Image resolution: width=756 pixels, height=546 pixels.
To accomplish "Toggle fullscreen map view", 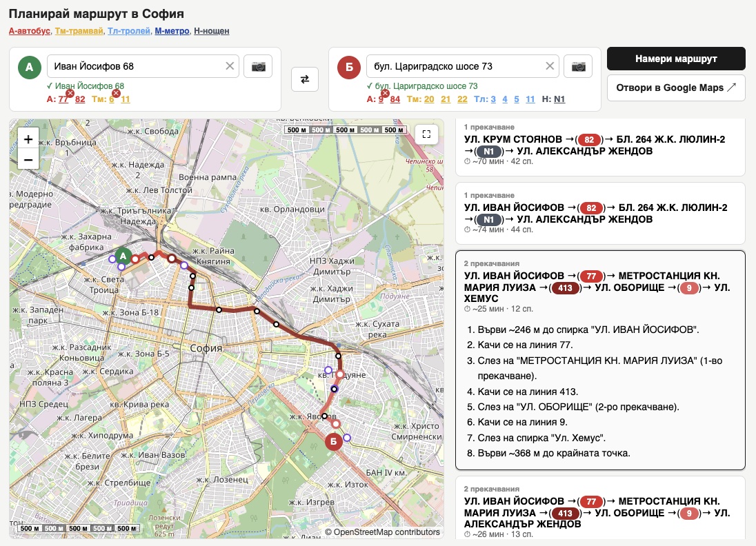I will 426,134.
